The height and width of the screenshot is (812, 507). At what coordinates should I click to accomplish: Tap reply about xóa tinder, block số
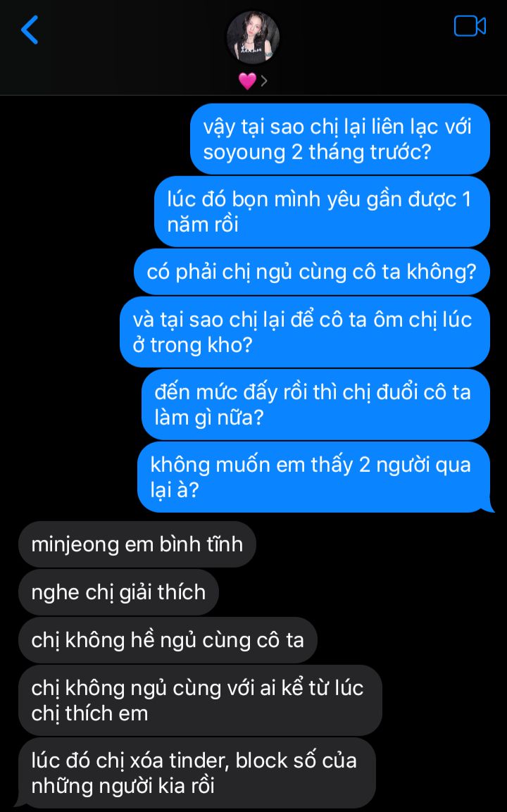[195, 773]
